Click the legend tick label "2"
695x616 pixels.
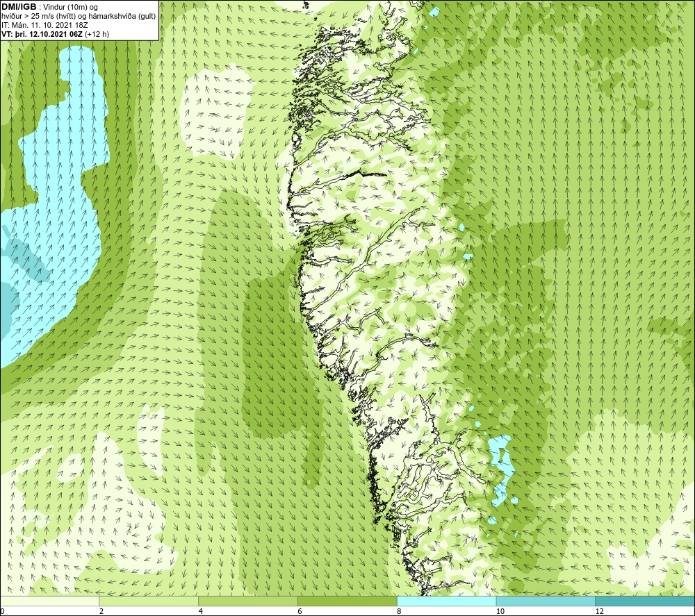101,611
